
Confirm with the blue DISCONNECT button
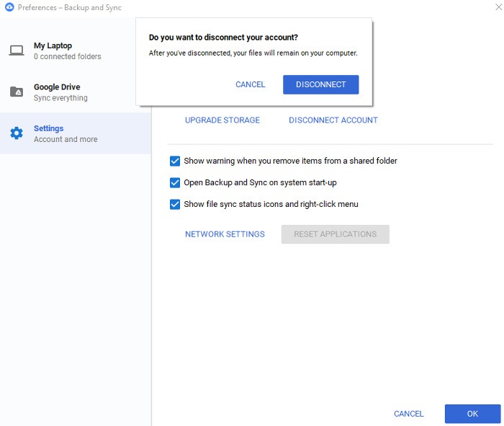321,84
